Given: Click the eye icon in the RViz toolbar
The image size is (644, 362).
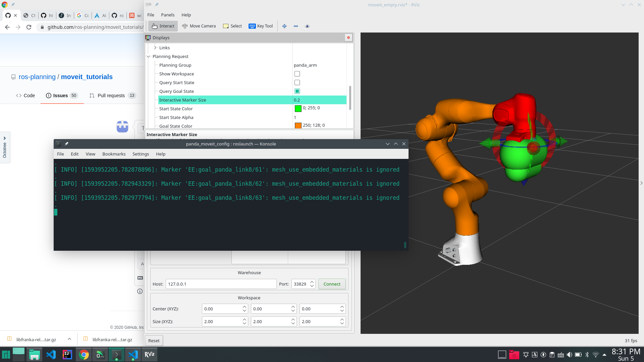Looking at the screenshot, I should click(307, 26).
